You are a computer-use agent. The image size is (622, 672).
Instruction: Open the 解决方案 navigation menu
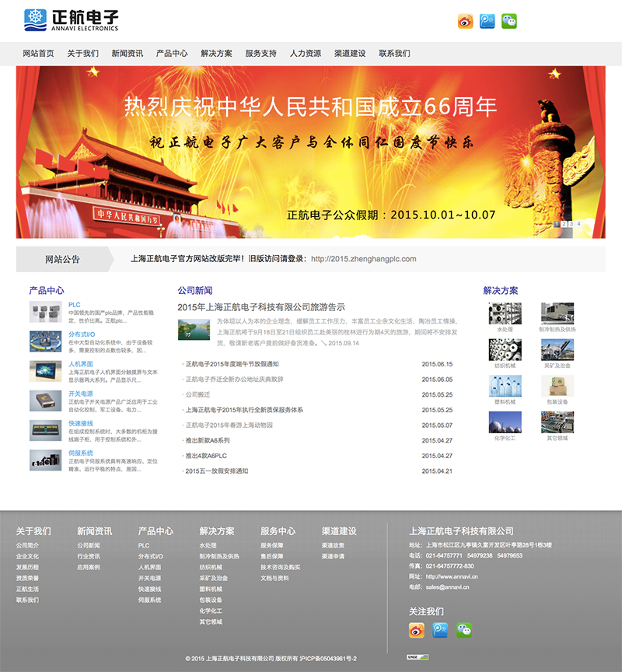216,54
